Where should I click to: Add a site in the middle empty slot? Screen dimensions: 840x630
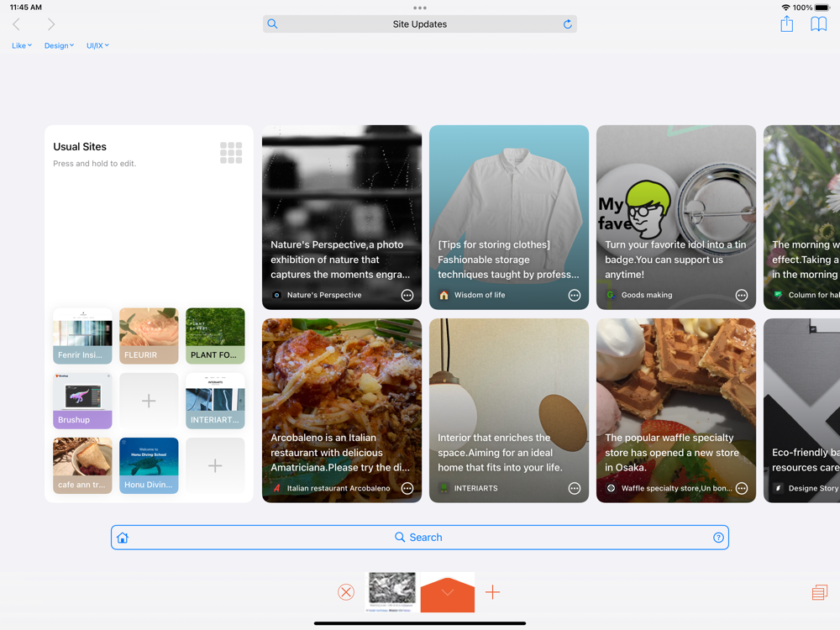tap(149, 401)
